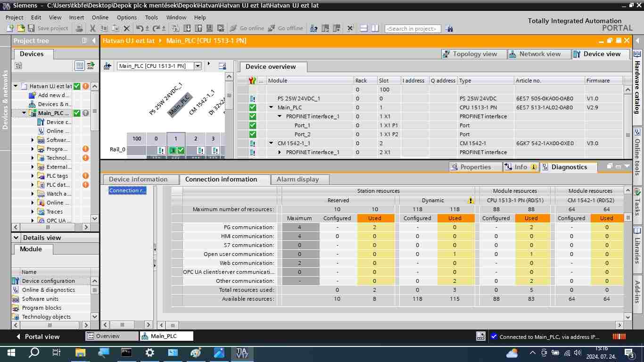
Task: Click PS 25W 24VDC_1 row in Device overview
Action: click(x=429, y=99)
